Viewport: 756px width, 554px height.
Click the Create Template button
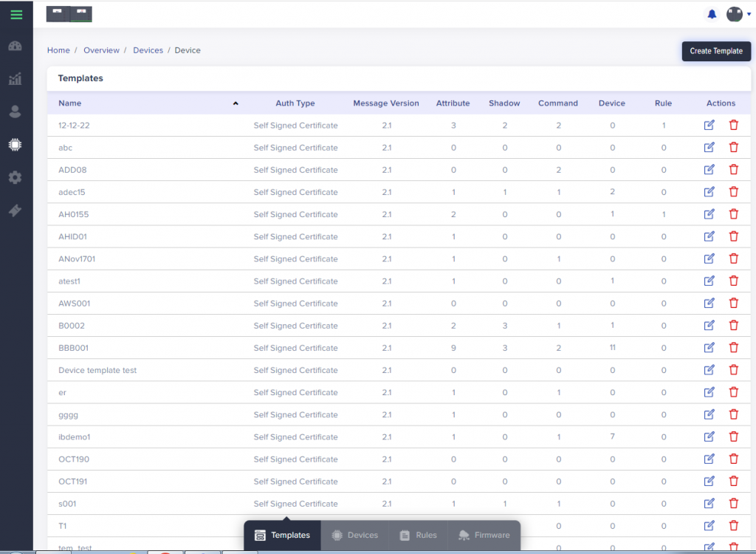tap(716, 51)
